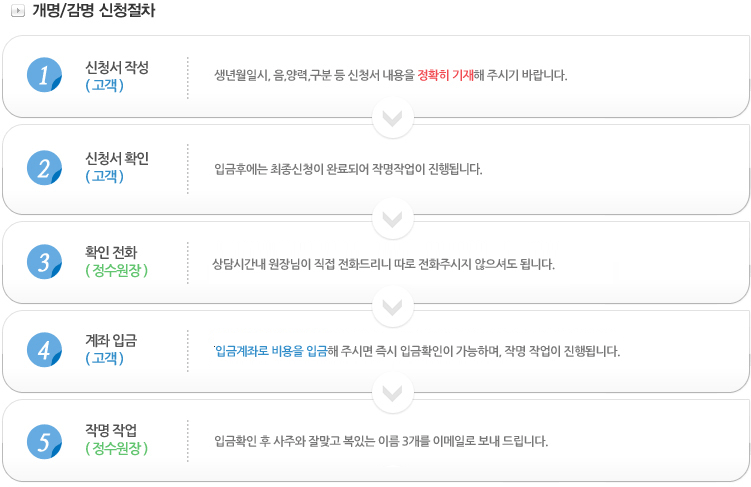Viewport: 751px width, 487px height.
Task: Click the blue step 1 circle icon
Action: click(x=44, y=75)
